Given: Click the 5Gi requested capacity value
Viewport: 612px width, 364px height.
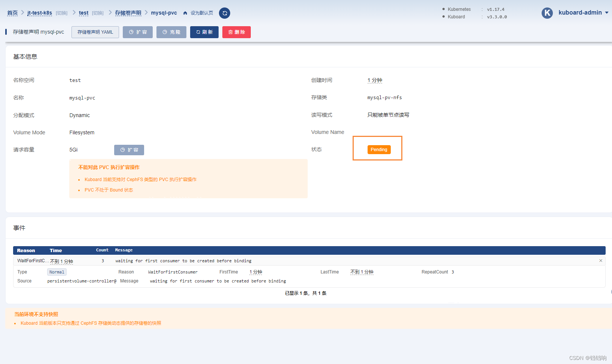Looking at the screenshot, I should click(x=73, y=150).
